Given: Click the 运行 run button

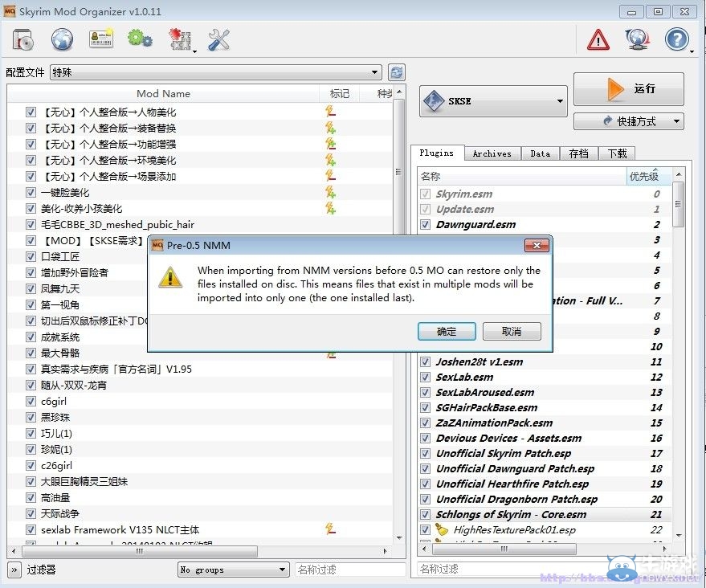Looking at the screenshot, I should coord(629,88).
